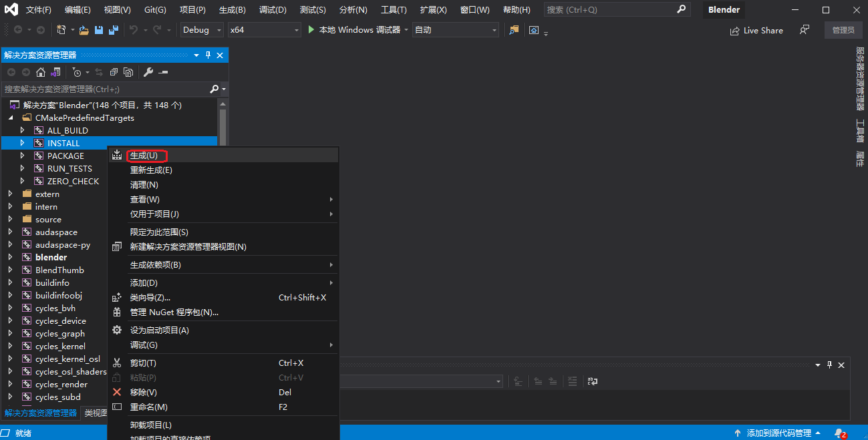Image resolution: width=868 pixels, height=440 pixels.
Task: Select 管理 NuGet 程序包(N) in context menu
Action: pyautogui.click(x=224, y=312)
